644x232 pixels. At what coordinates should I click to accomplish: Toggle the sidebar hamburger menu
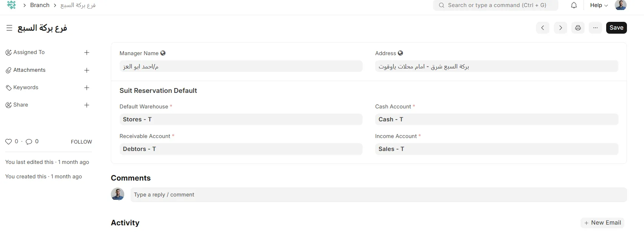(x=9, y=28)
